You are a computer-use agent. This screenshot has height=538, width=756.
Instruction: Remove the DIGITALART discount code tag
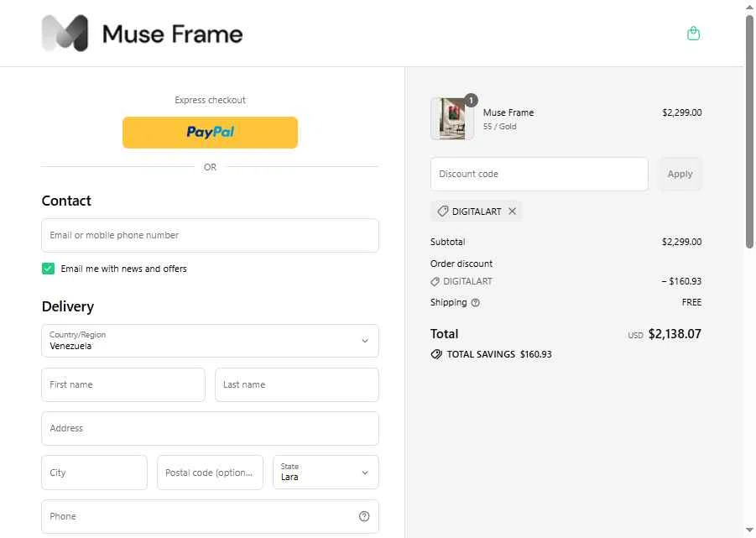click(512, 212)
